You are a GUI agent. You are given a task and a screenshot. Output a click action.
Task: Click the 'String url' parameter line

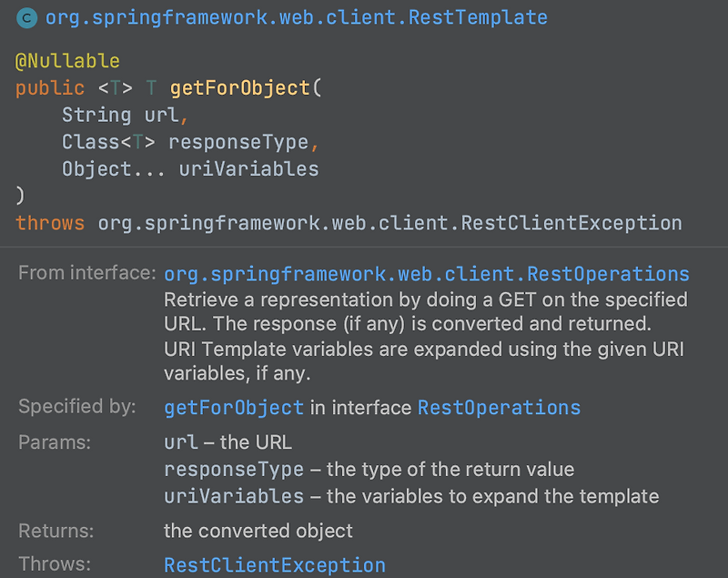(125, 115)
